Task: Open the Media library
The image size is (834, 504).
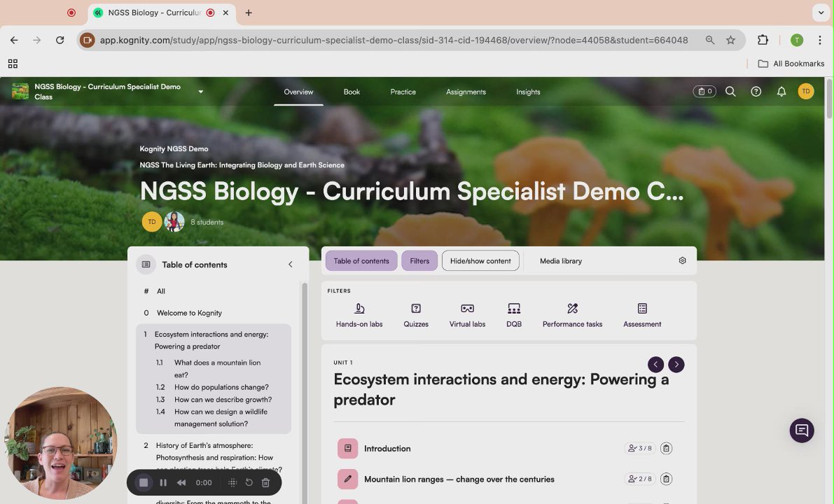Action: click(x=561, y=260)
